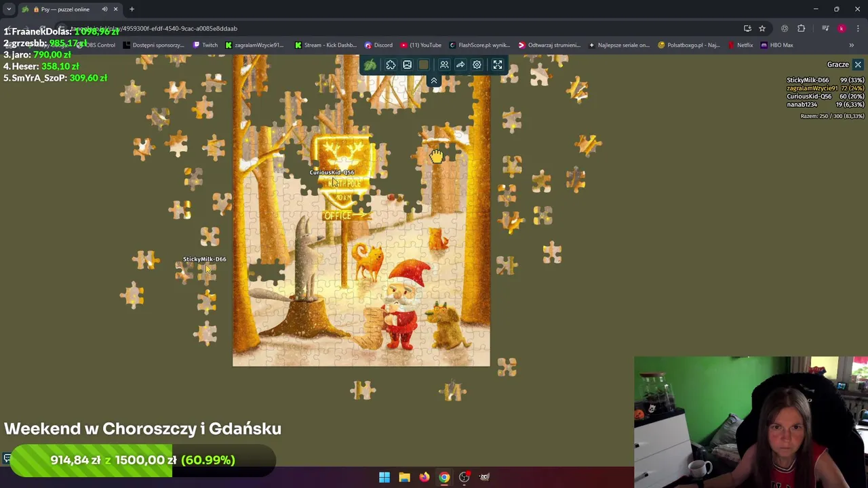
Task: Open the players list icon in toolbar
Action: click(x=444, y=65)
